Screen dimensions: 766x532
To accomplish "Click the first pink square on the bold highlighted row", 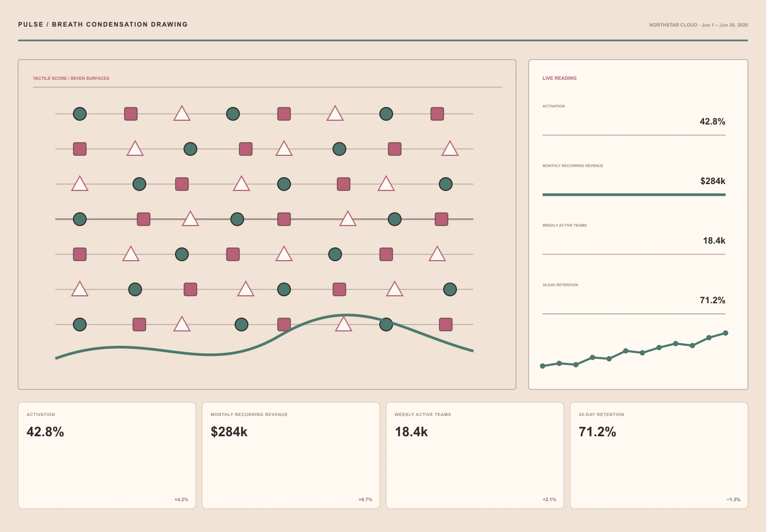I will point(144,219).
